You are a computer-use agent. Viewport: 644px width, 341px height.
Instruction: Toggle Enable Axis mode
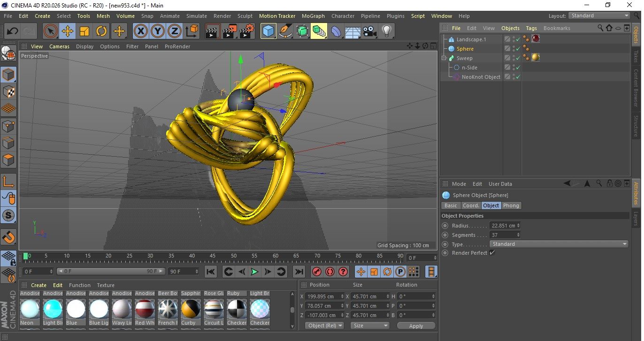(9, 182)
